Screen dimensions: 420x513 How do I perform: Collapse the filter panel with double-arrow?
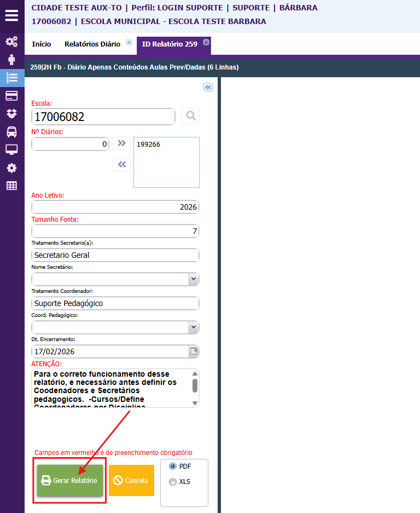207,87
